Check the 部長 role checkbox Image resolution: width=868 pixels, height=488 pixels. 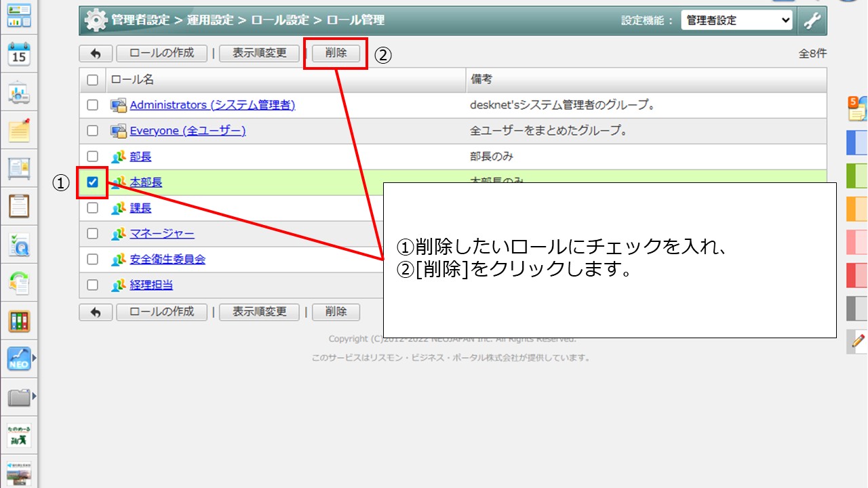coord(93,157)
